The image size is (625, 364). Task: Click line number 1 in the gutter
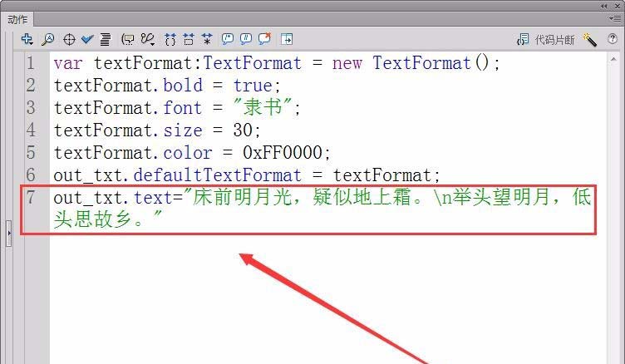click(31, 63)
